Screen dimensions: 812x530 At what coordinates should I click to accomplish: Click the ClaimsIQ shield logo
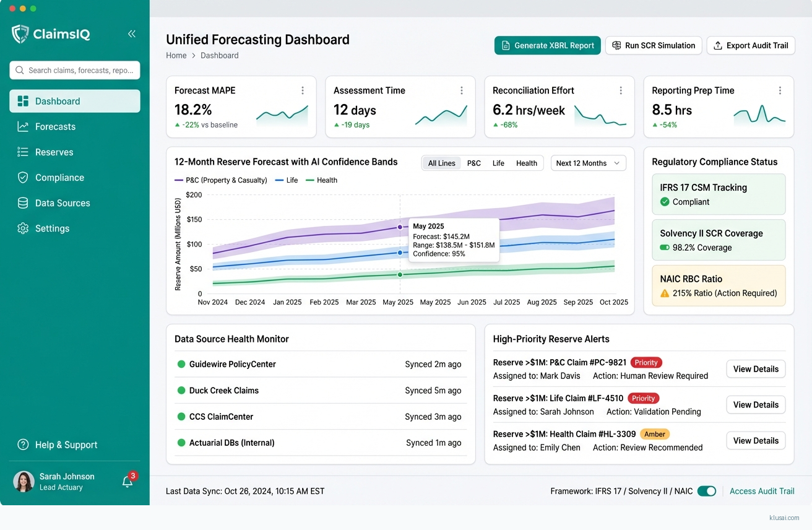(20, 34)
